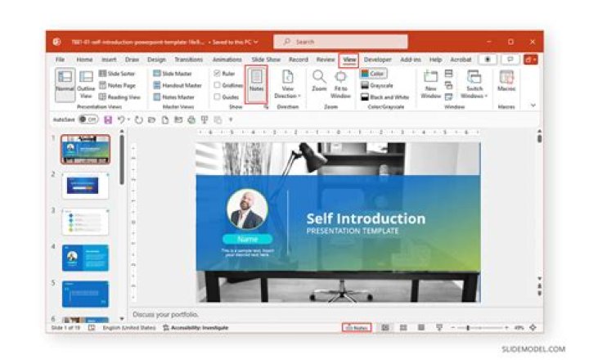Open the Switch Windows dropdown
The height and width of the screenshot is (364, 589).
tap(474, 83)
